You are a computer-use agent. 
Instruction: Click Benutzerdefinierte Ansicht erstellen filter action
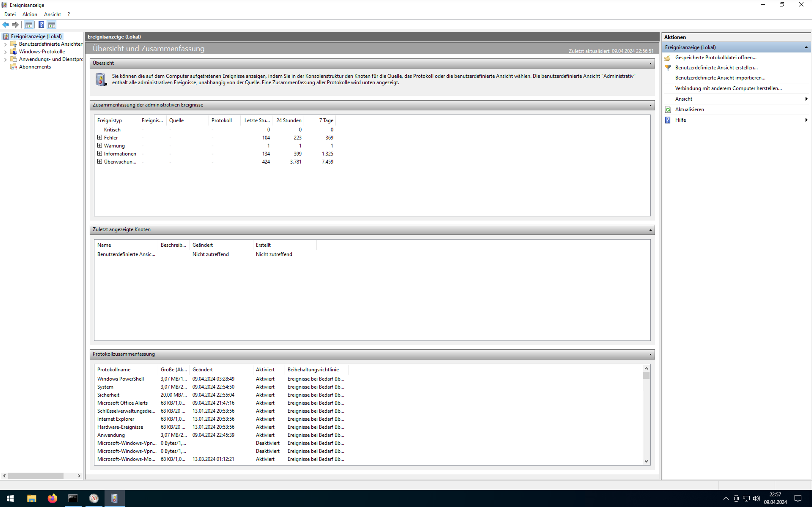(x=716, y=67)
